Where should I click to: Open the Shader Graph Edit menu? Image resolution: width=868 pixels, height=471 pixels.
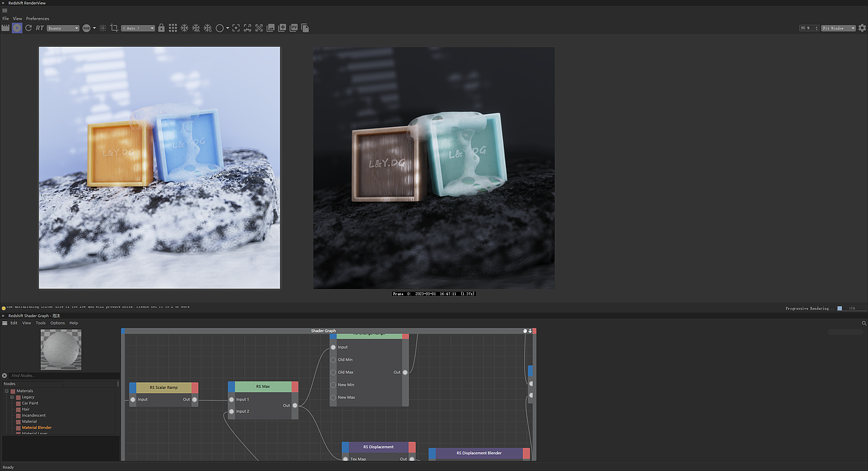pos(14,323)
